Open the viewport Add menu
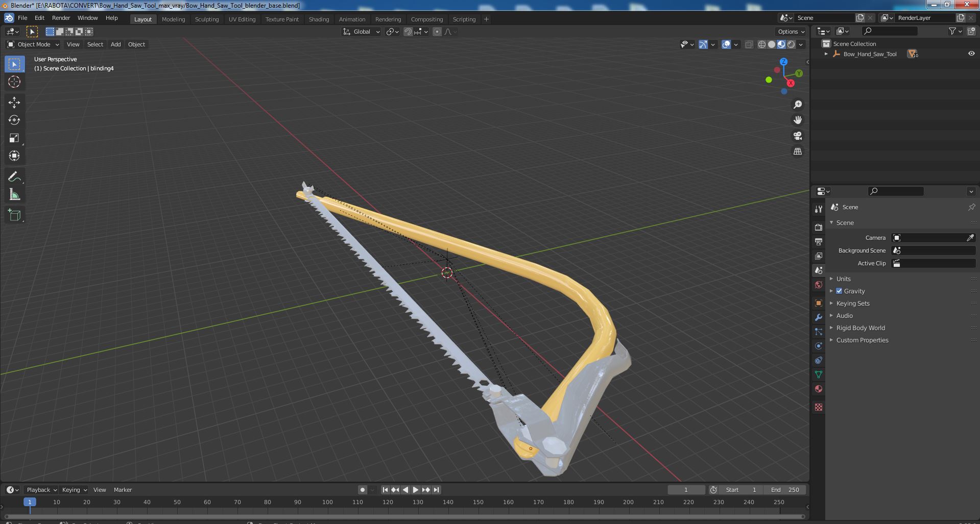Image resolution: width=980 pixels, height=524 pixels. click(116, 44)
